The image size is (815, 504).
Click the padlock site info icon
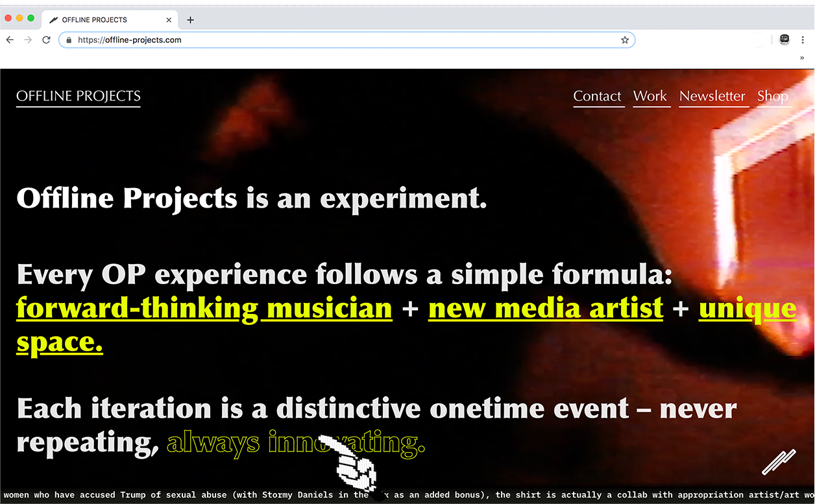69,40
